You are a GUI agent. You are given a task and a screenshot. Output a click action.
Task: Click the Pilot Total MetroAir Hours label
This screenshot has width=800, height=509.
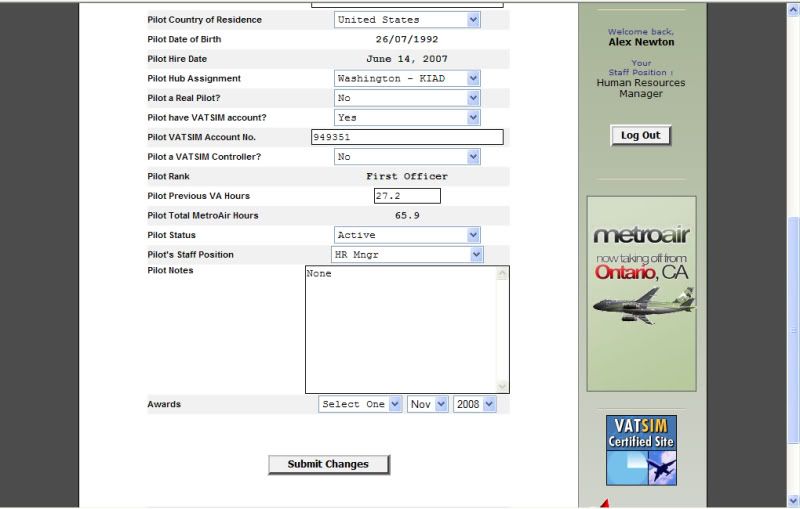(x=203, y=216)
